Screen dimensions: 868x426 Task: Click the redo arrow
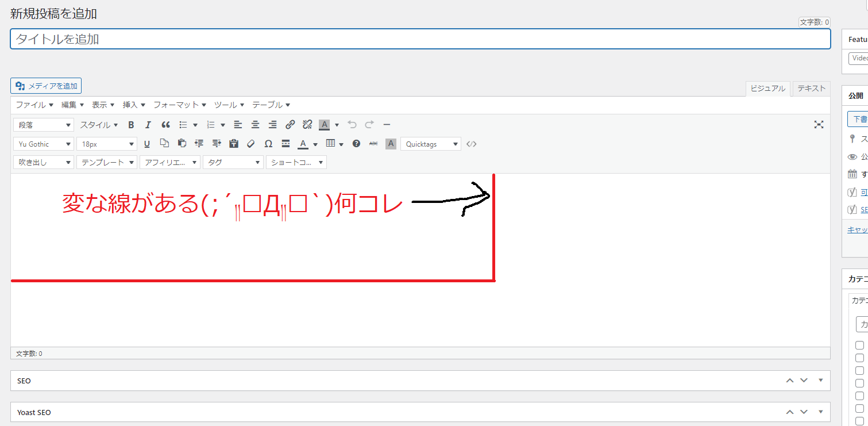[369, 125]
